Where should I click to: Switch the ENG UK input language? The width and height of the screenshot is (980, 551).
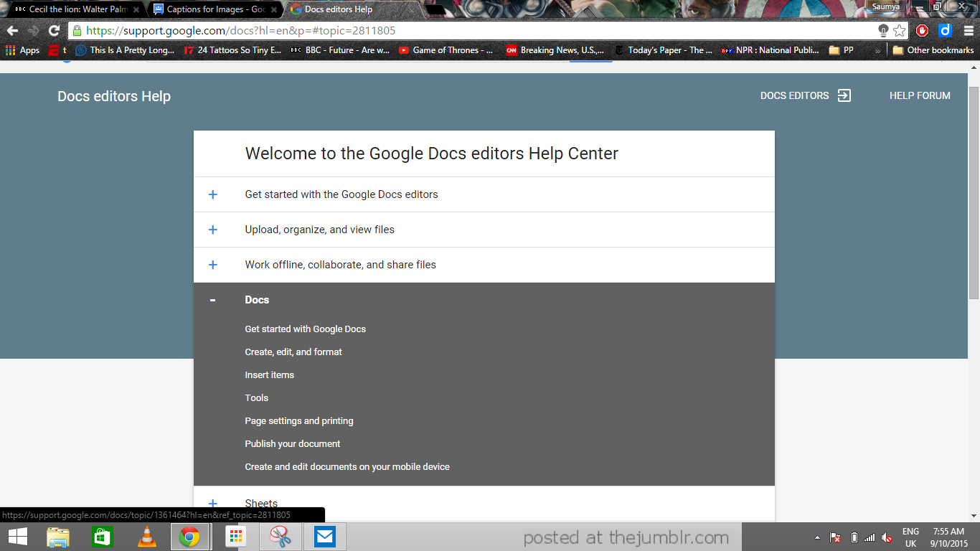[x=910, y=537]
